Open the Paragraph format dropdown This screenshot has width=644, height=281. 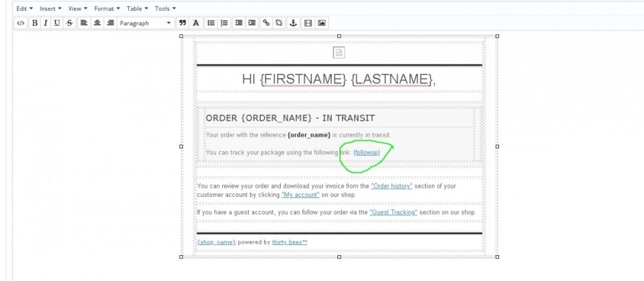[146, 23]
